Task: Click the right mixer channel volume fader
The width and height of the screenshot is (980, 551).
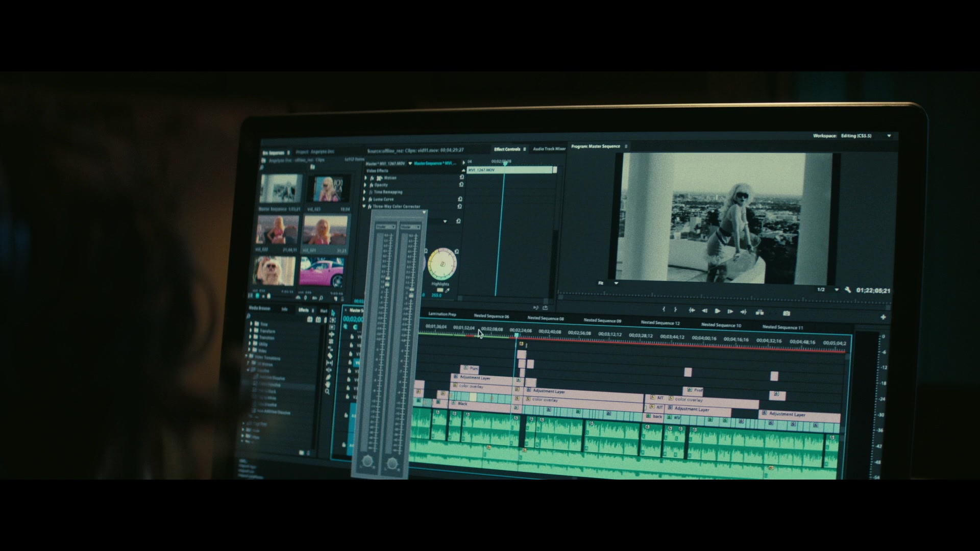Action: pos(411,292)
